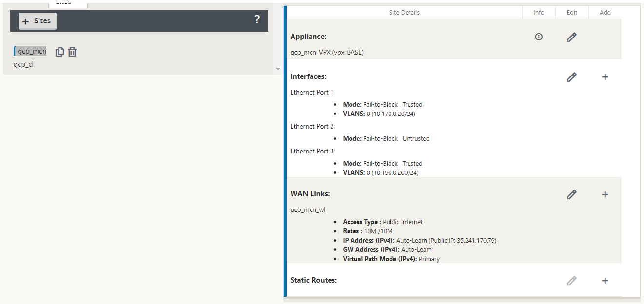Edit WAN Links using the pencil icon
644x304 pixels.
(x=572, y=194)
